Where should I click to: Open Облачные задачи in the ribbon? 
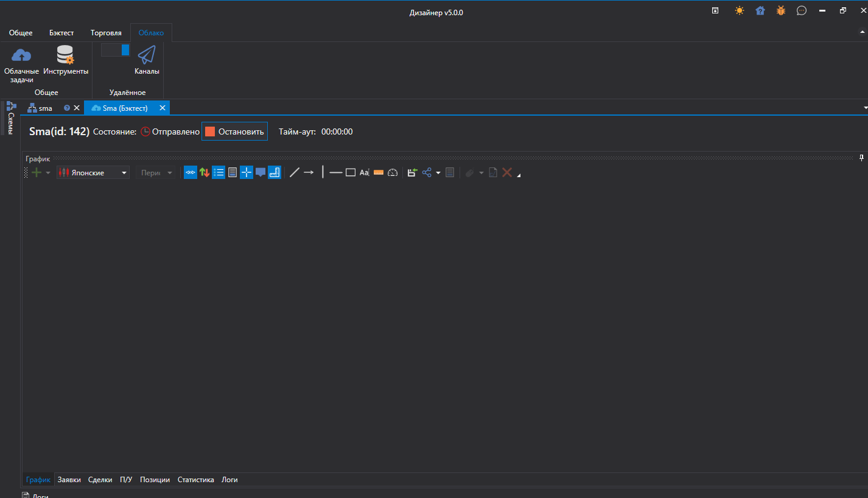[x=21, y=65]
